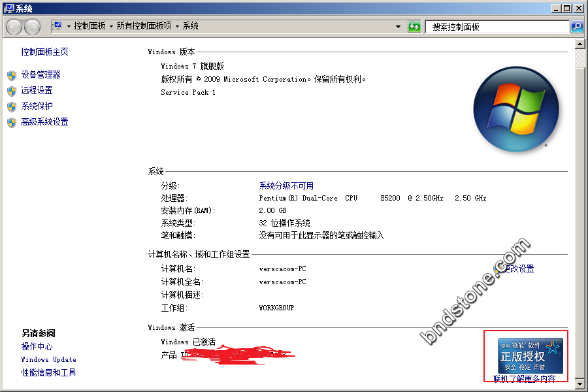Click the 没有可用于此显示器的笔或触控输入 text
This screenshot has height=392, width=588.
321,236
